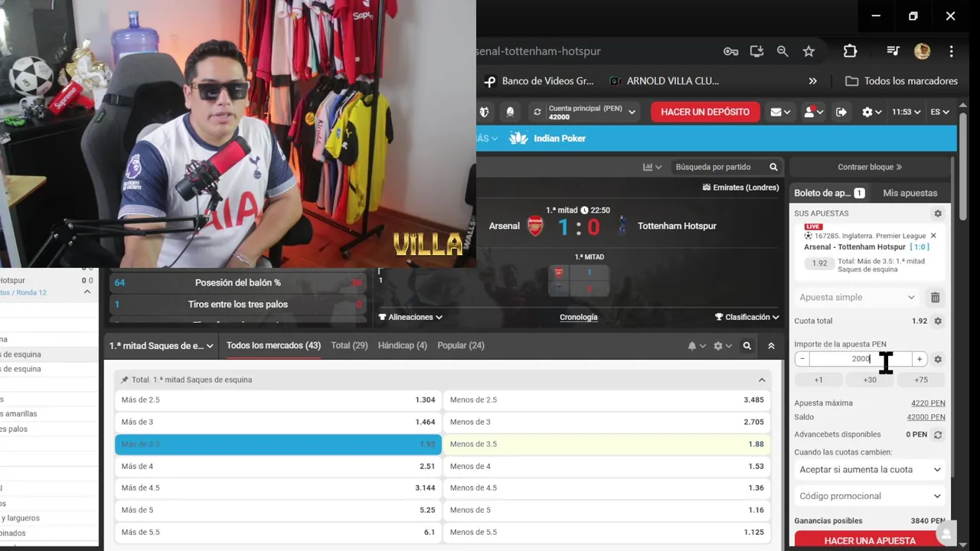Open the site settings gear dropdown
980x551 pixels.
871,112
